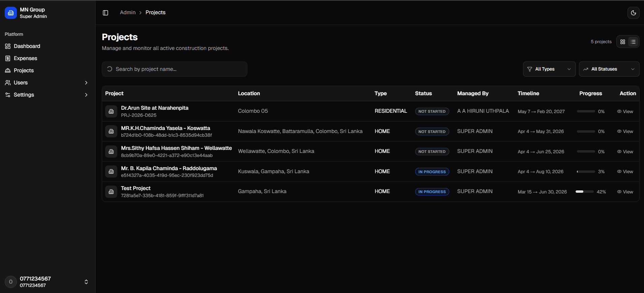Click the MN Group logo icon

pos(11,13)
